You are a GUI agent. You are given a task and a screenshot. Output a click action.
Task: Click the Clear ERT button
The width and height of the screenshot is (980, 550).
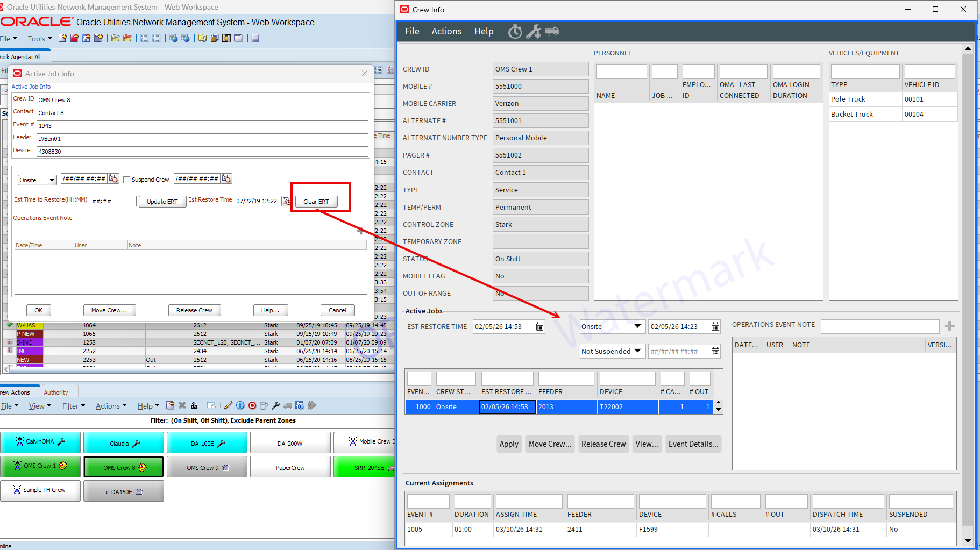316,202
